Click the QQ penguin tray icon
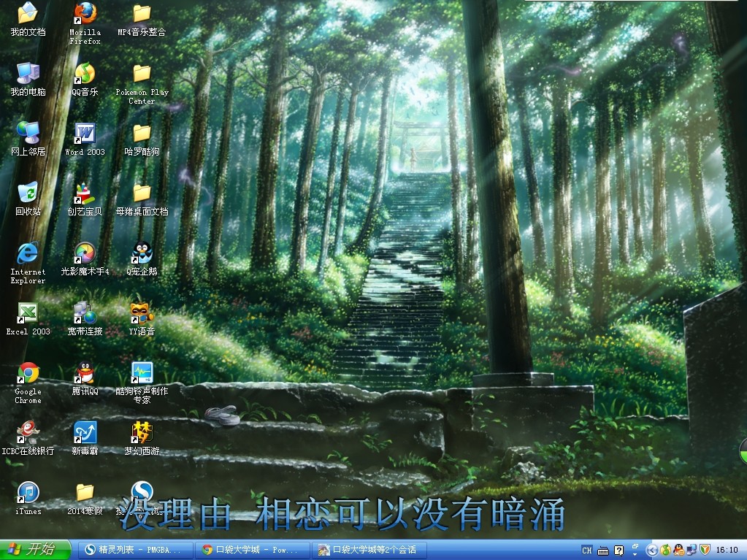Viewport: 747px width, 560px height. (x=678, y=550)
